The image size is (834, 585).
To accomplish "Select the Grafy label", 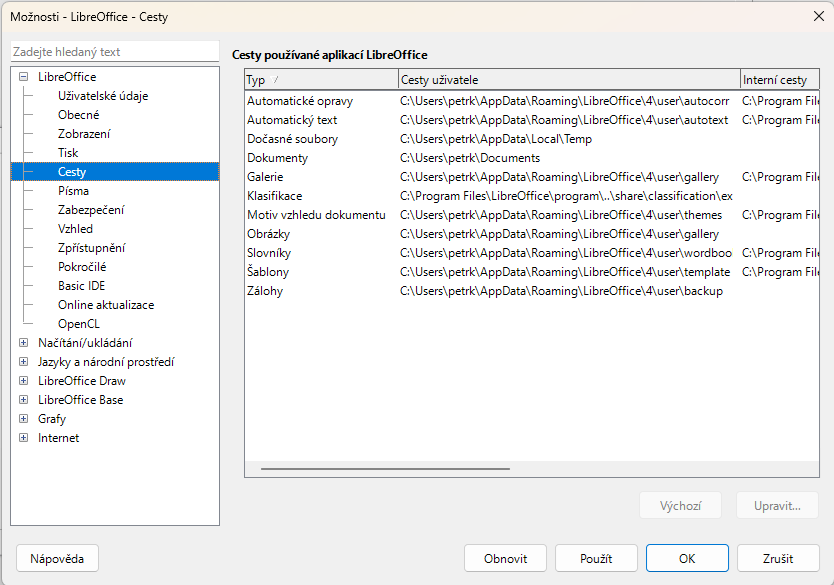I will tap(52, 419).
